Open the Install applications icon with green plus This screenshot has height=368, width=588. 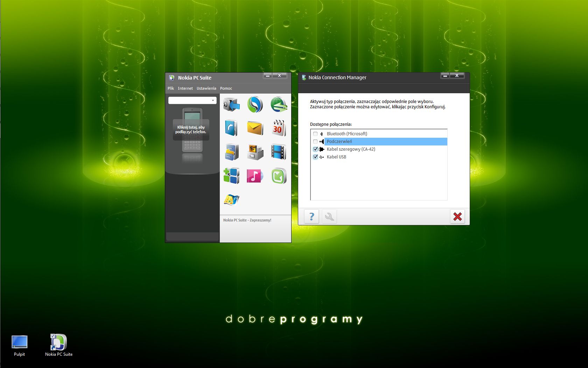point(231,176)
